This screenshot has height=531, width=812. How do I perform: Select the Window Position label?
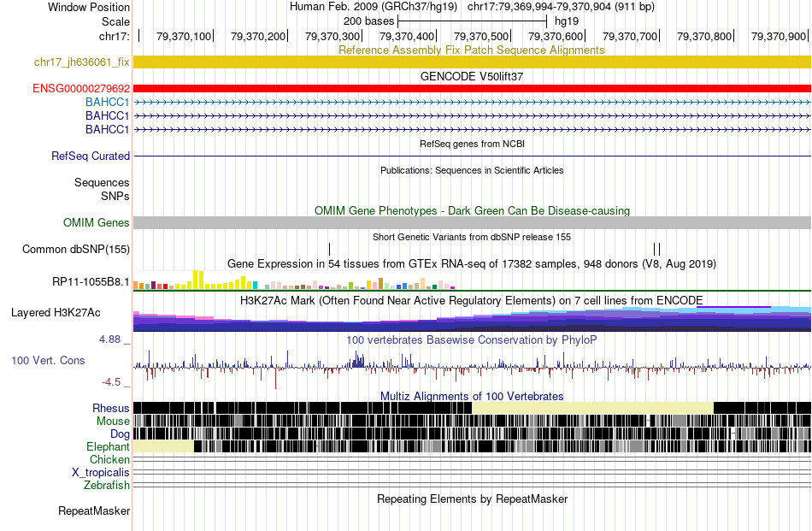click(x=89, y=7)
